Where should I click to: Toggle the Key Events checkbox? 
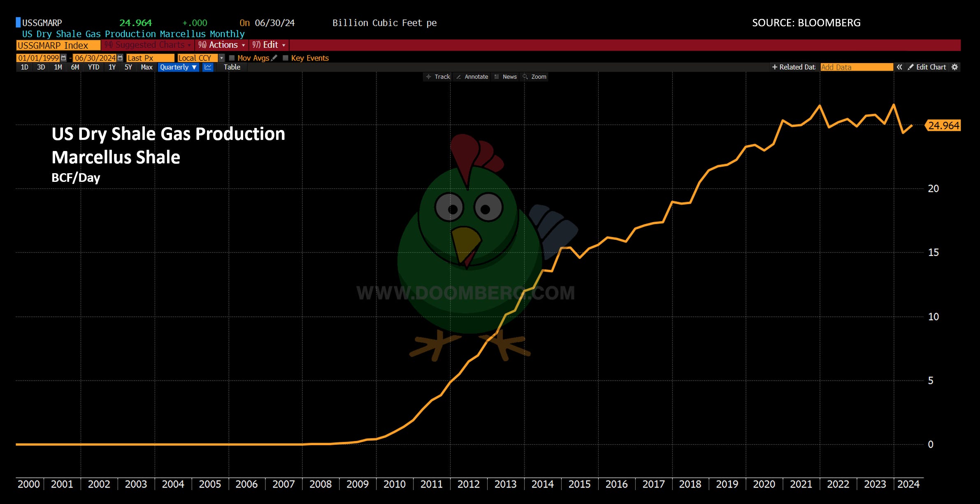pyautogui.click(x=286, y=58)
